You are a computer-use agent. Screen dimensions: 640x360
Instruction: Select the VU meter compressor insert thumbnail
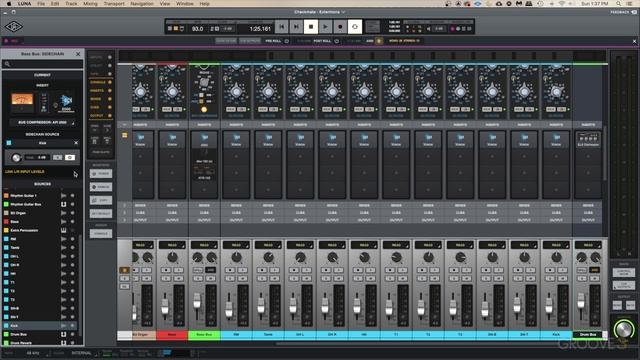pyautogui.click(x=22, y=102)
